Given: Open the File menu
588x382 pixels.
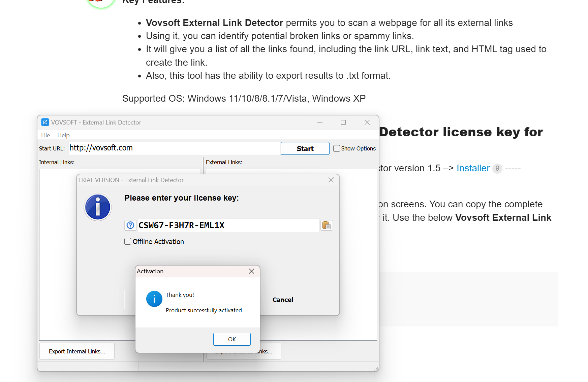Looking at the screenshot, I should coord(45,135).
